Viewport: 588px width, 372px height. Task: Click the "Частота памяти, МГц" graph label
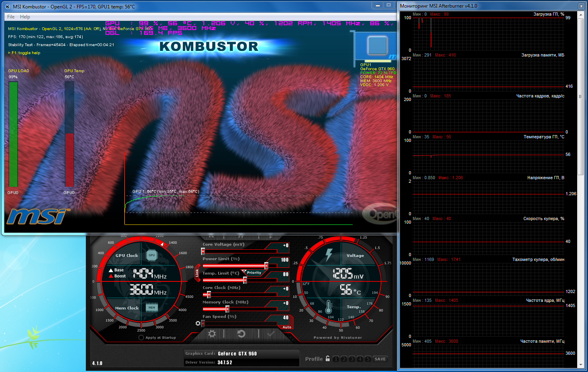[x=542, y=341]
